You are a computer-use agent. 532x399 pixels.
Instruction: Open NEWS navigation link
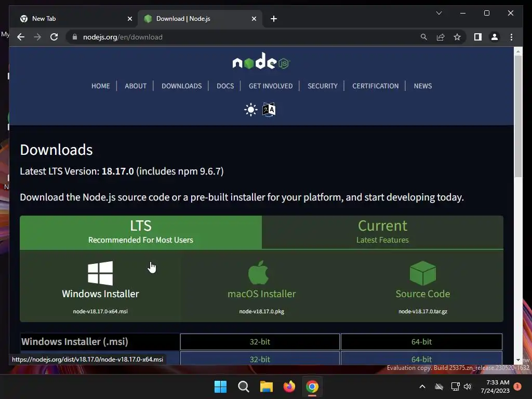(x=423, y=86)
